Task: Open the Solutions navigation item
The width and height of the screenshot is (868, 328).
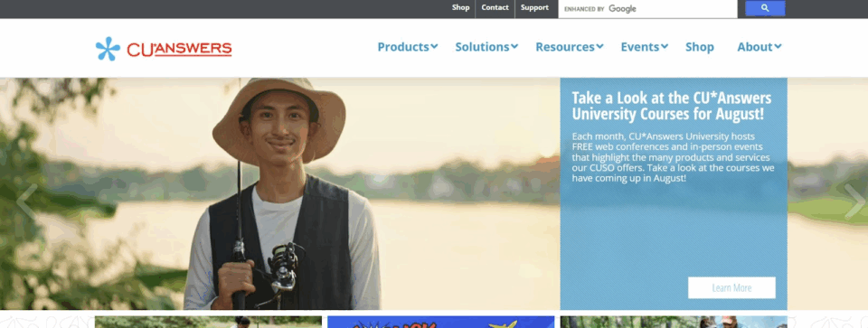Action: click(x=482, y=47)
